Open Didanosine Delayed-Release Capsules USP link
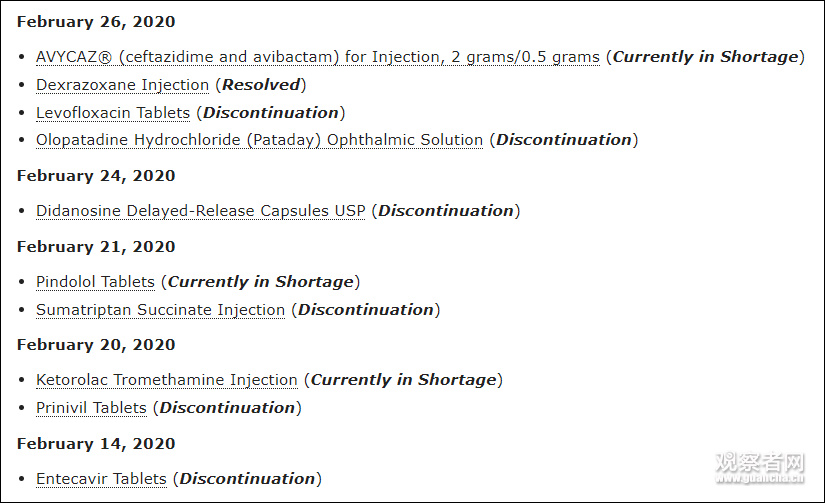The image size is (825, 503). click(200, 211)
